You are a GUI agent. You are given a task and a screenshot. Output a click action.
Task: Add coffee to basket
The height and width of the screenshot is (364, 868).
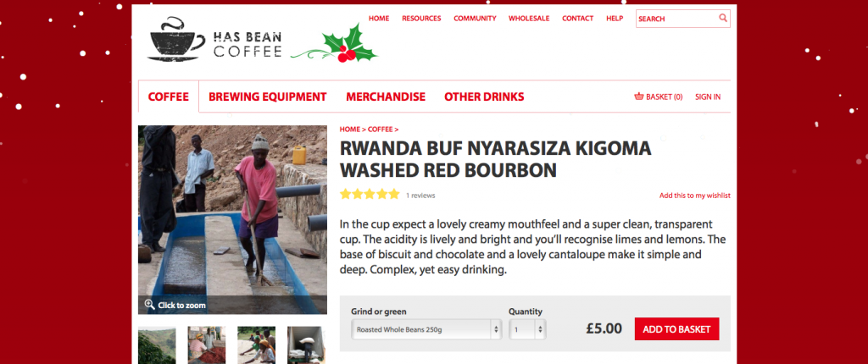[676, 329]
